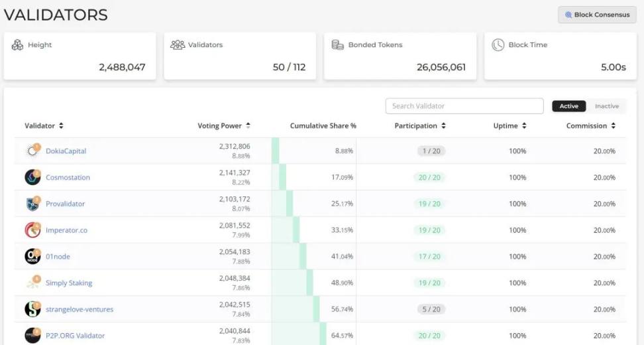Click the Search Validator input field
This screenshot has height=345, width=644.
point(464,106)
